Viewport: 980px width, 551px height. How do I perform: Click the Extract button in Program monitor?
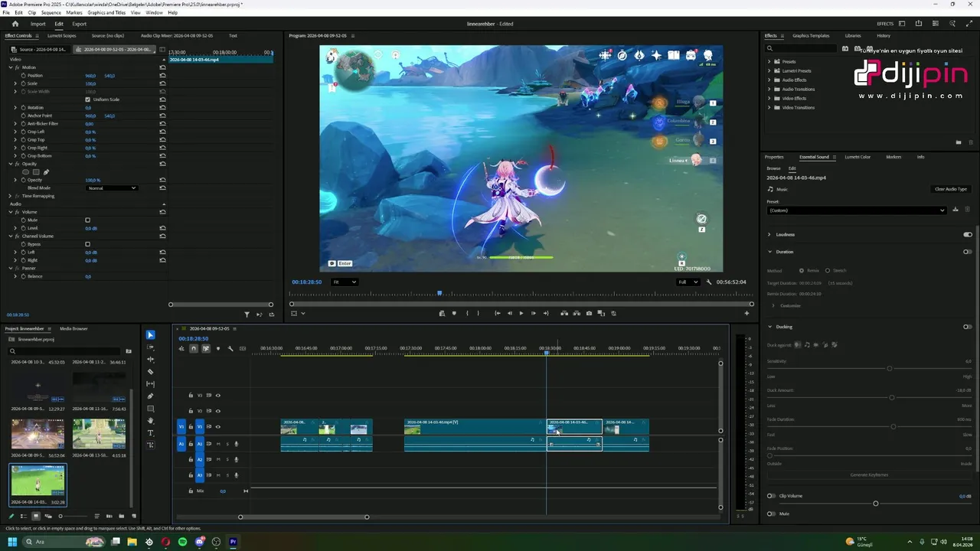click(577, 313)
